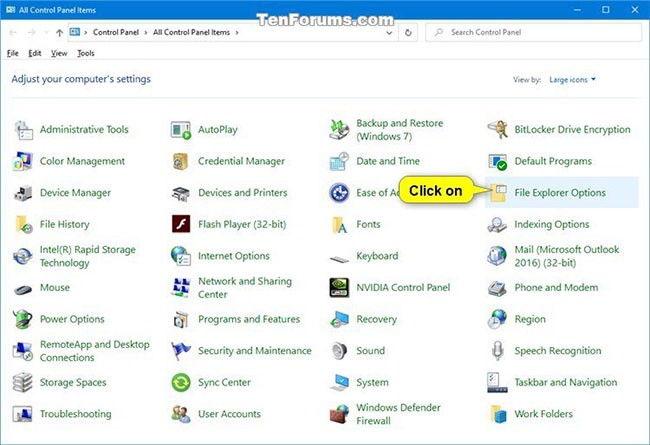Click the Flash Player (32-bit) icon
The height and width of the screenshot is (445, 650).
click(181, 224)
